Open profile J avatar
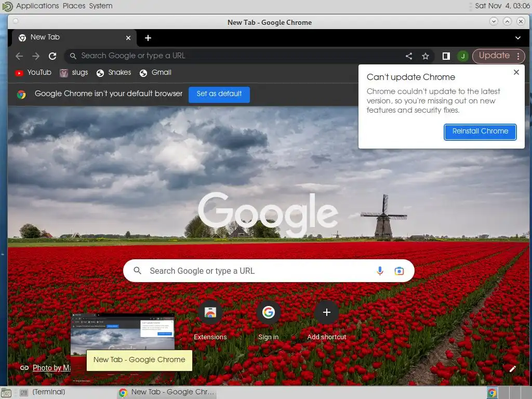This screenshot has width=532, height=399. [463, 56]
